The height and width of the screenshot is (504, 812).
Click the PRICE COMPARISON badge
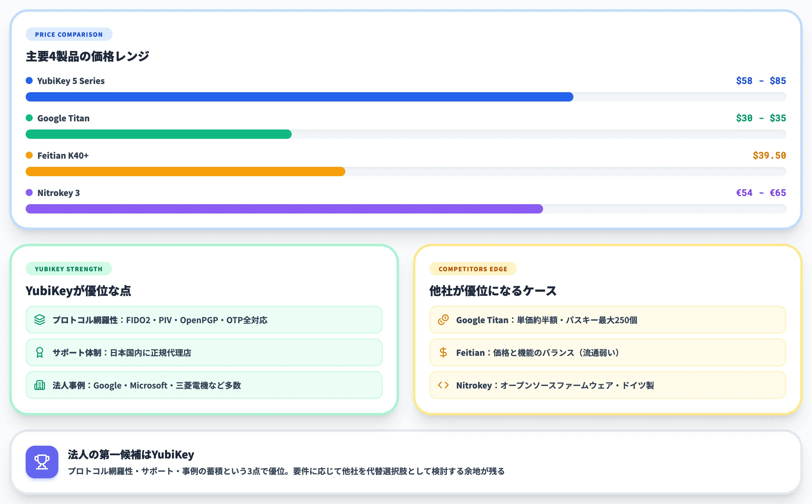[69, 34]
